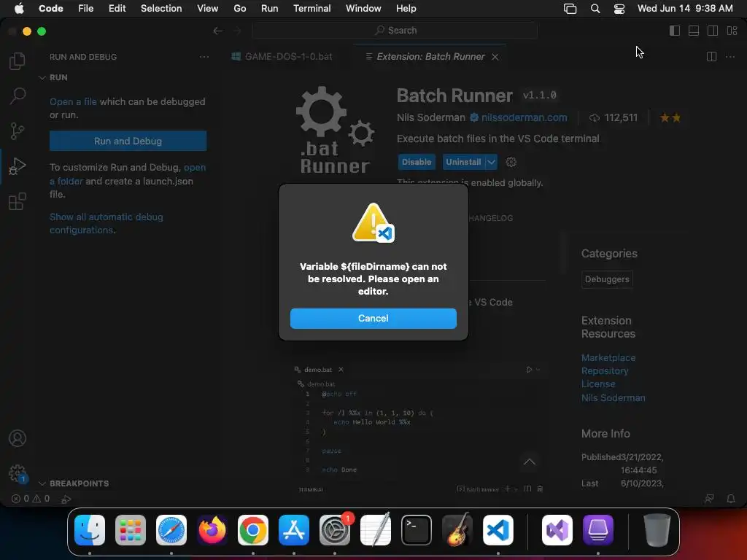Open Terminal from the Dock
The width and height of the screenshot is (747, 560).
(x=417, y=529)
